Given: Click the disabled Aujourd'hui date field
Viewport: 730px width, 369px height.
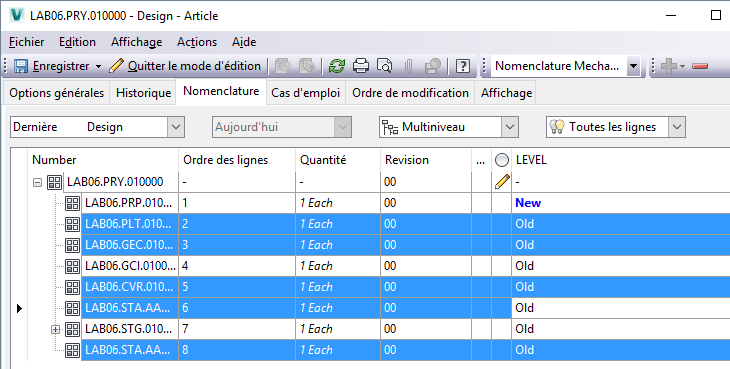Looking at the screenshot, I should (x=282, y=127).
